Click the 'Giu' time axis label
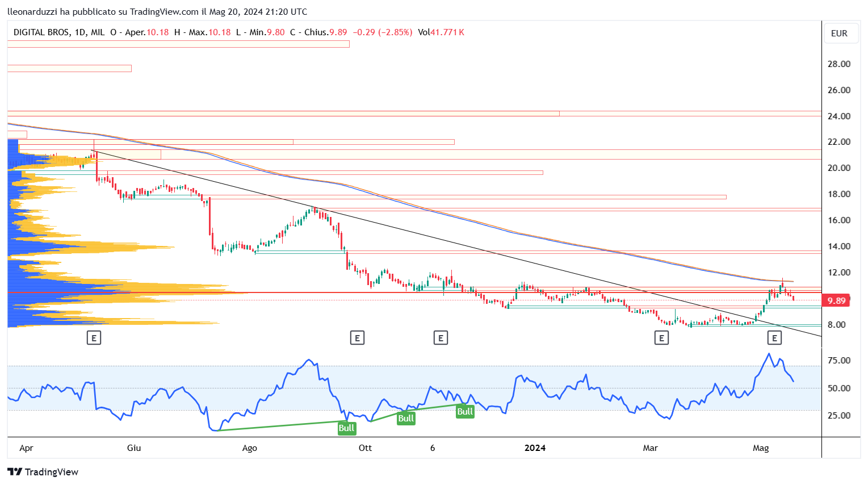 click(x=134, y=448)
